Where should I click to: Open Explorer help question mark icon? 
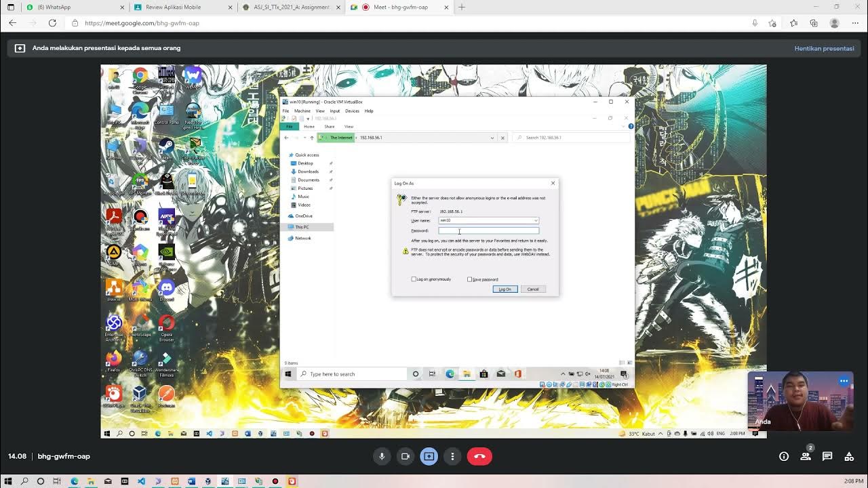pos(631,126)
